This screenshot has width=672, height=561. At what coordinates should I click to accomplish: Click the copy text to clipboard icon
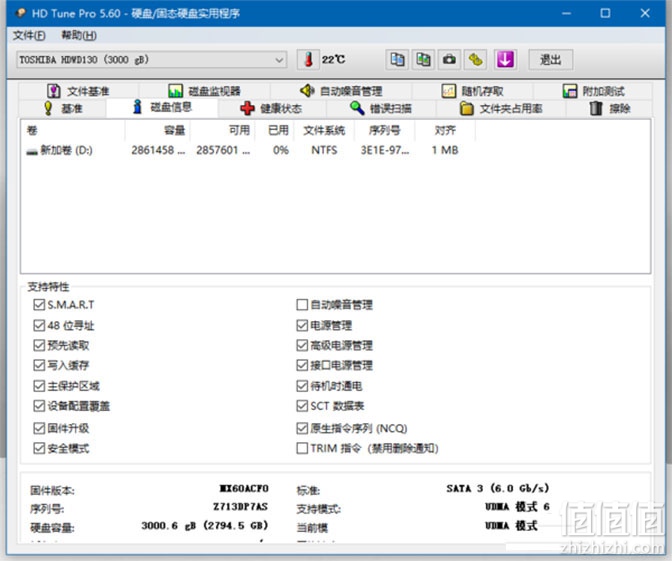pyautogui.click(x=397, y=60)
